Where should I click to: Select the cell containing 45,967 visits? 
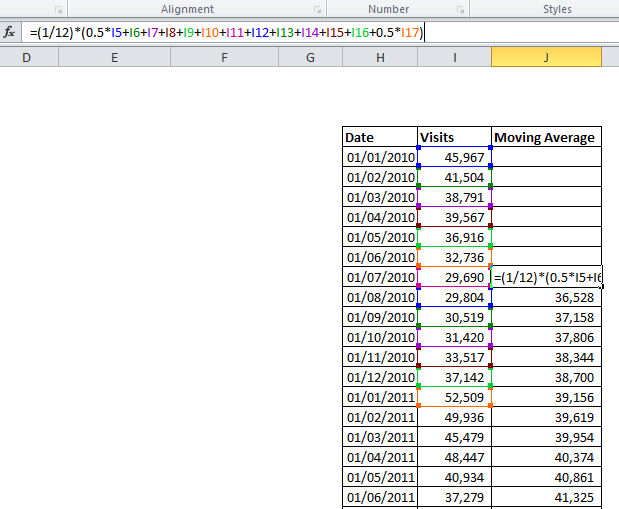[455, 157]
